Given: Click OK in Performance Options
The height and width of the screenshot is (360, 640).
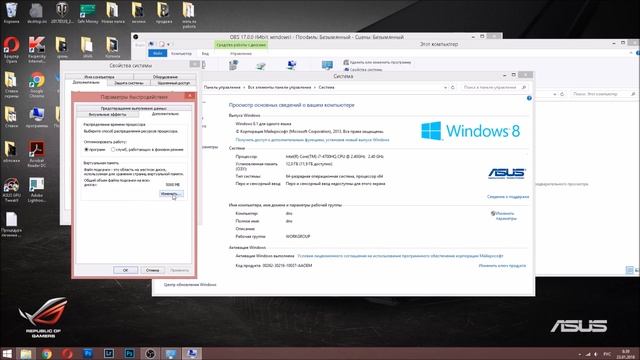Looking at the screenshot, I should point(125,270).
